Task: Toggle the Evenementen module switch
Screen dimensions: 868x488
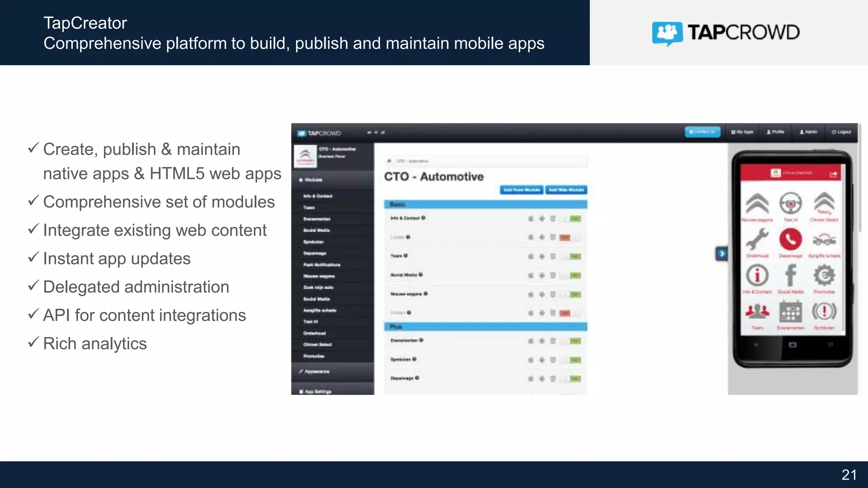Action: click(570, 341)
